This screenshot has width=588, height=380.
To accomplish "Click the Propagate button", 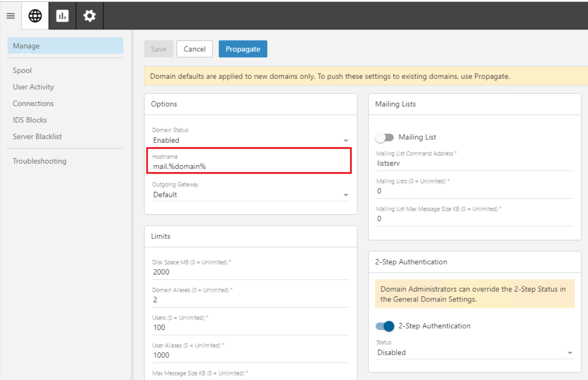I will point(243,49).
